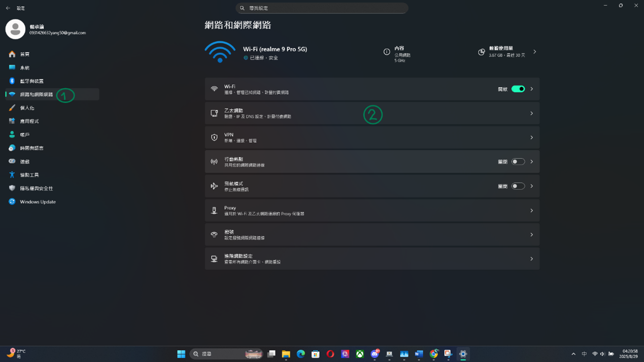Select 應用程式 (Apps) in the sidebar
644x362 pixels.
tap(29, 122)
